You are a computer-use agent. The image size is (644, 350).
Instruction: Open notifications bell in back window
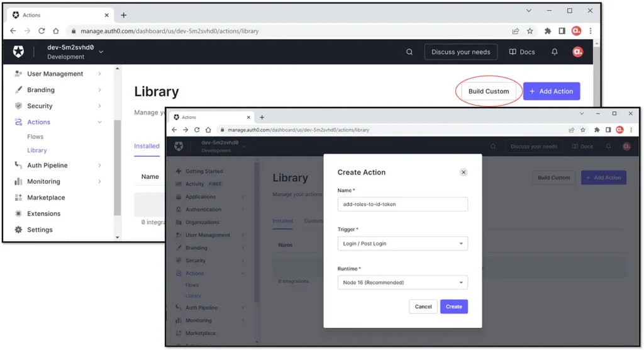click(x=555, y=52)
